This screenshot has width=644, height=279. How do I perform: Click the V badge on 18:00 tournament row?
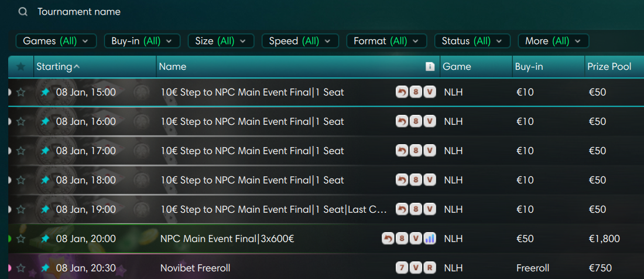coord(430,180)
